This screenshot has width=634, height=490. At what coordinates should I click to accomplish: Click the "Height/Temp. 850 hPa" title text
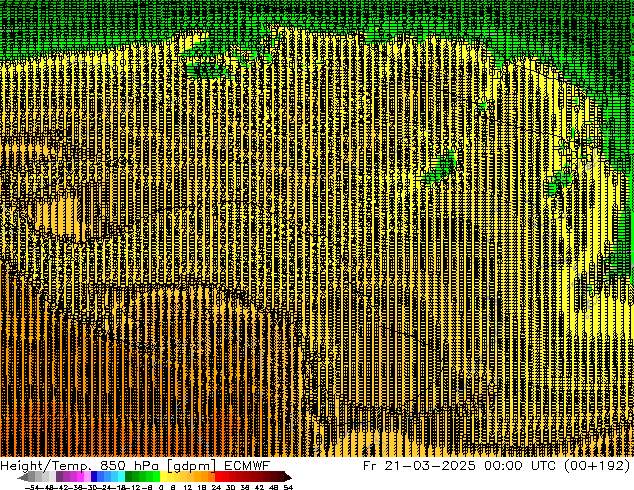point(78,466)
